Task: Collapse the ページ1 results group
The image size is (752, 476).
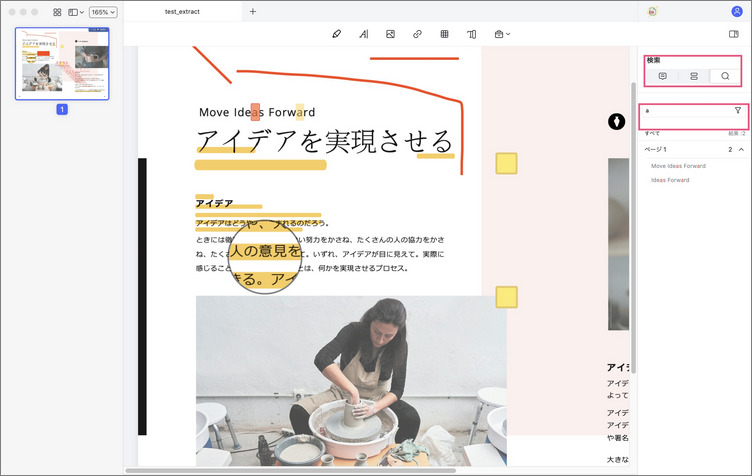Action: [x=741, y=150]
